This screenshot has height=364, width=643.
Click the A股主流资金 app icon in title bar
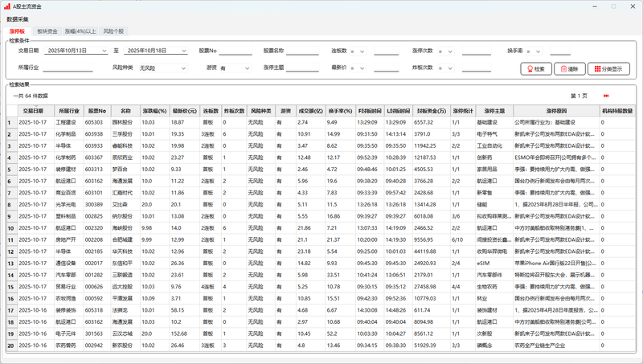pos(6,6)
